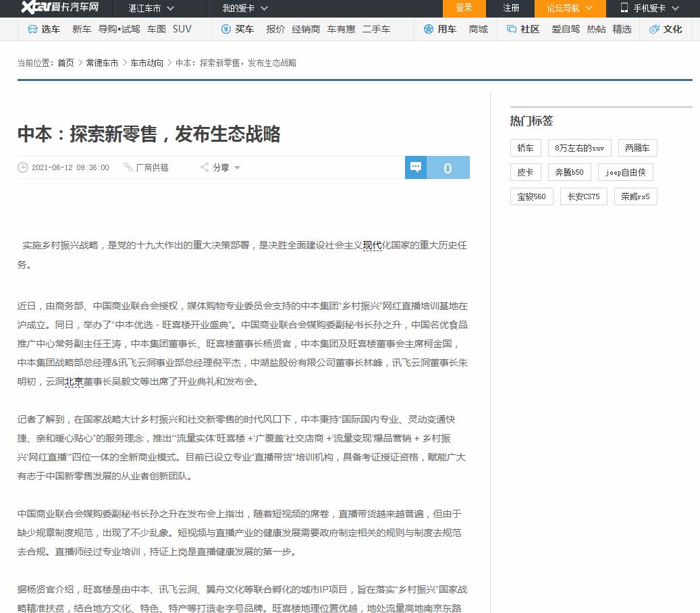700x613 pixels.
Task: Open the 新车 nav item
Action: (81, 30)
